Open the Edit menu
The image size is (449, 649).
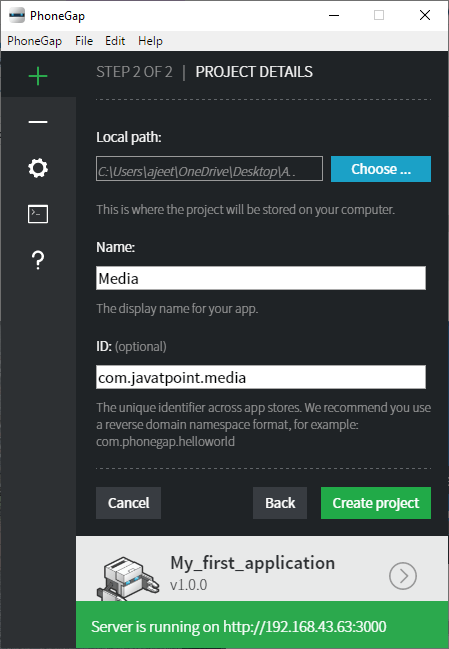point(115,41)
